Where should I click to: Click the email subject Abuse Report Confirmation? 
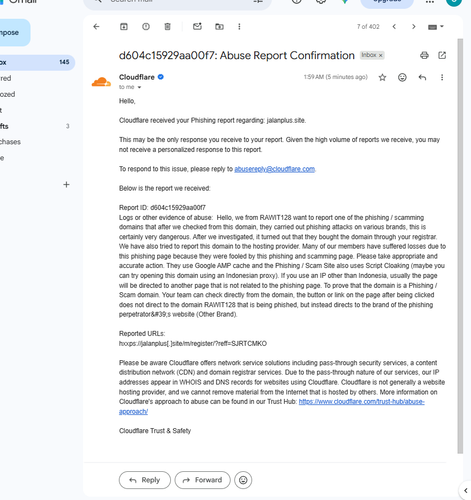click(237, 55)
